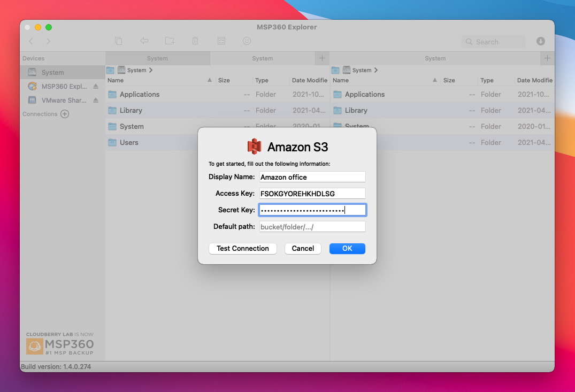Viewport: 575px width, 392px height.
Task: Eject the MSP360 Explorer device
Action: tap(96, 86)
